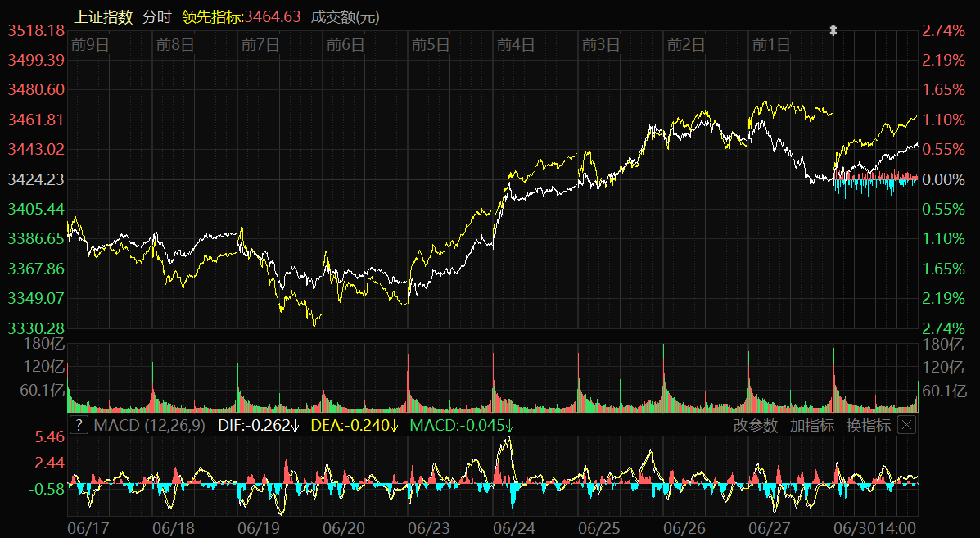Click 换指标 to switch indicator
Image resolution: width=980 pixels, height=538 pixels.
868,426
